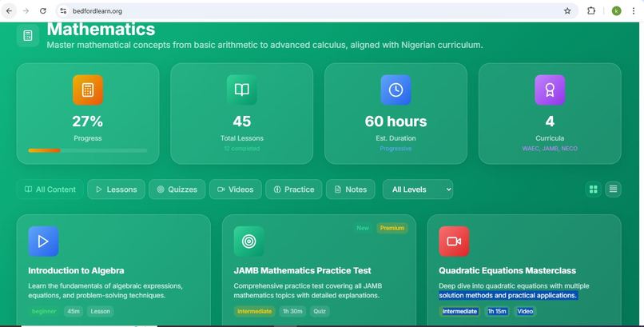Switch to the Practice filter
This screenshot has width=644, height=327.
click(x=294, y=189)
